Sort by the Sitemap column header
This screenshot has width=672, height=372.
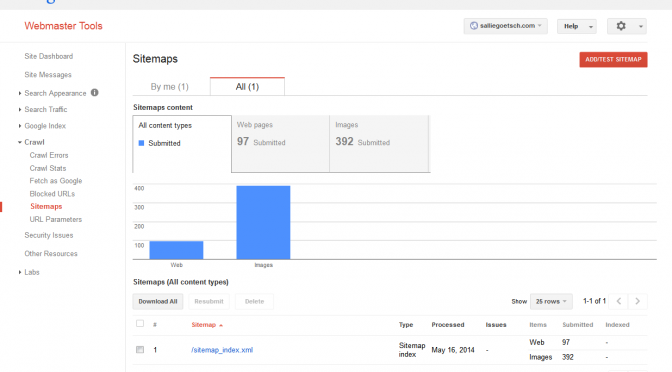pyautogui.click(x=204, y=325)
